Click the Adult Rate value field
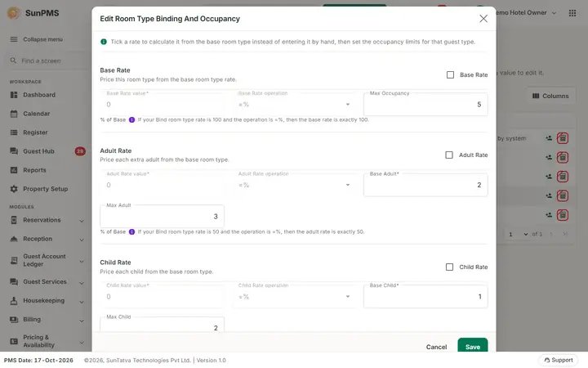This screenshot has height=368, width=588. [x=162, y=184]
